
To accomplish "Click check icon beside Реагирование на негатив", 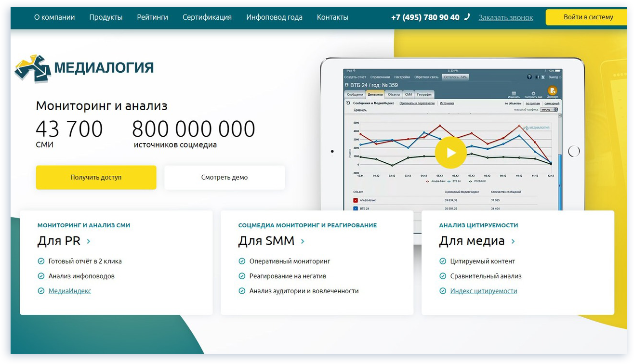I will pyautogui.click(x=242, y=276).
